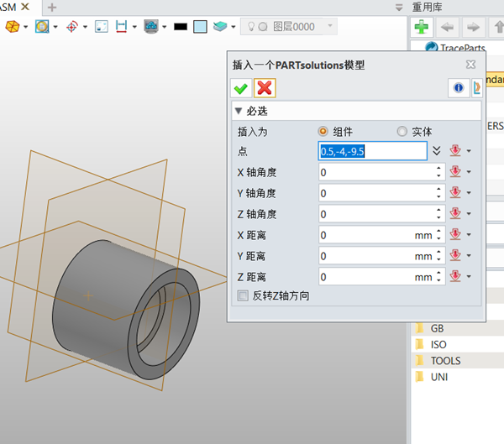Adjust the Z 距离 spinner
Viewport: 504px width, 444px height.
[438, 277]
